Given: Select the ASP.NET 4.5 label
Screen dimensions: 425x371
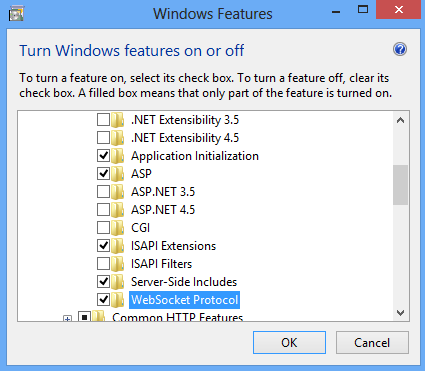Looking at the screenshot, I should coord(163,210).
